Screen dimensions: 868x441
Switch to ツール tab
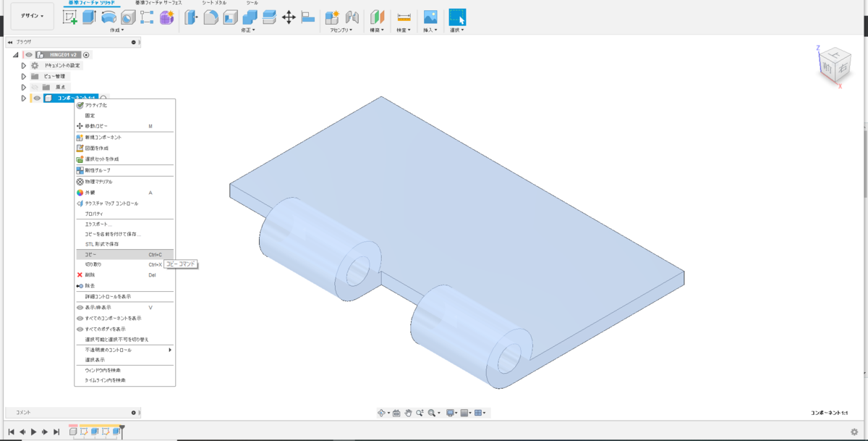coord(252,3)
